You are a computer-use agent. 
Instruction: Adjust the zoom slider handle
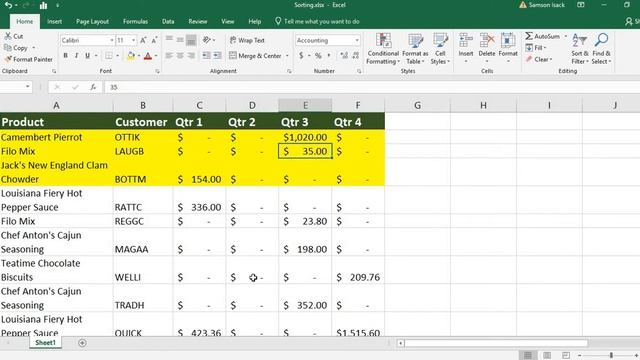point(611,356)
